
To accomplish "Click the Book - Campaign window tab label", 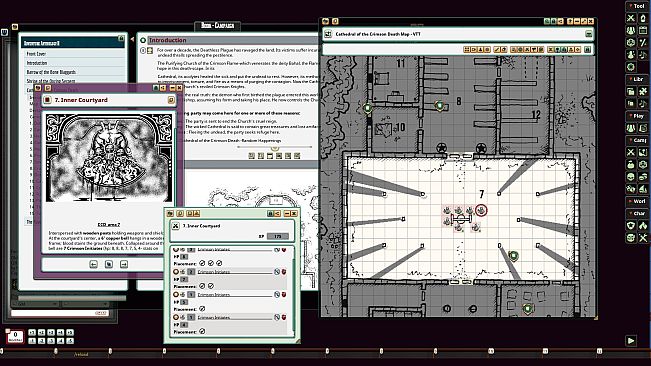I will (218, 26).
